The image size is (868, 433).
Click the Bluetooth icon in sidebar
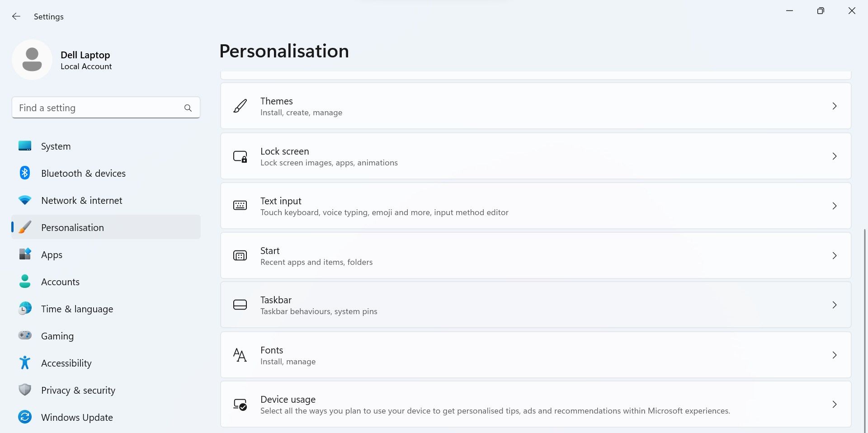pyautogui.click(x=25, y=173)
